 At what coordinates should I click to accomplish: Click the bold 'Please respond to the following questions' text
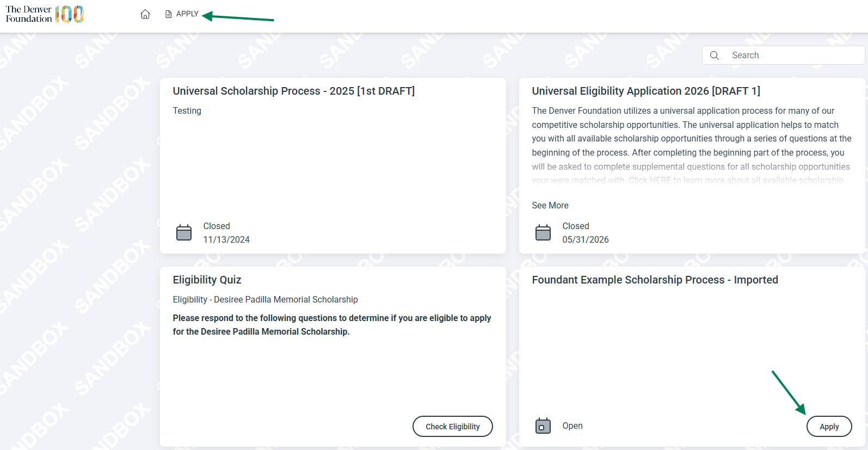(x=332, y=325)
